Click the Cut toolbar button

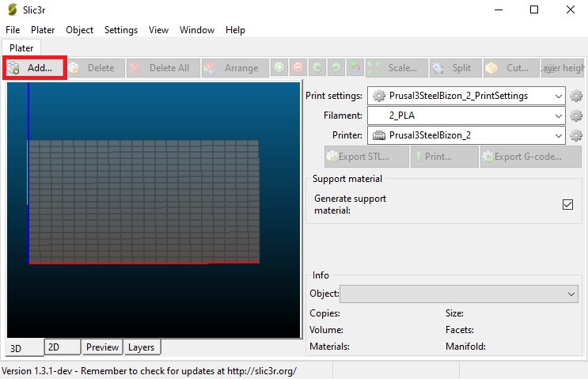point(508,68)
